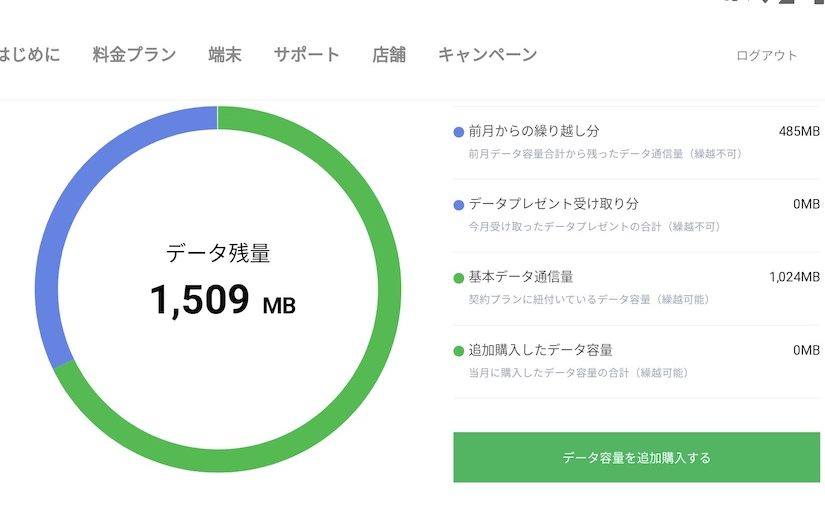Image resolution: width=825 pixels, height=510 pixels.
Task: Select the 前月からの繰り越し分 row label
Action: [x=534, y=131]
